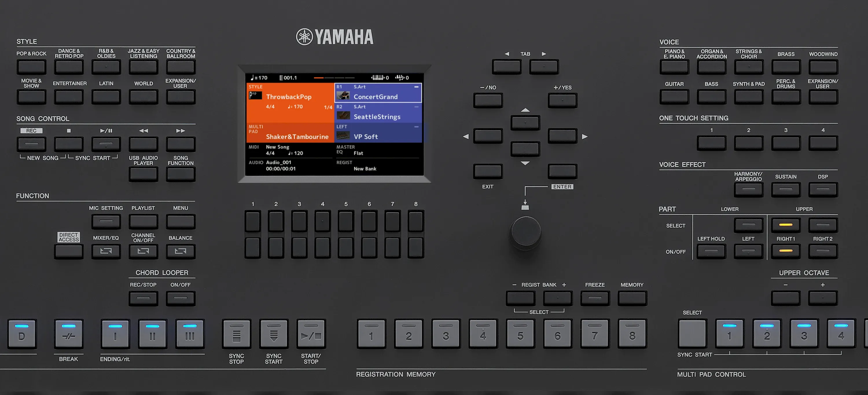Toggle Chord Looper On/Off

point(181,298)
